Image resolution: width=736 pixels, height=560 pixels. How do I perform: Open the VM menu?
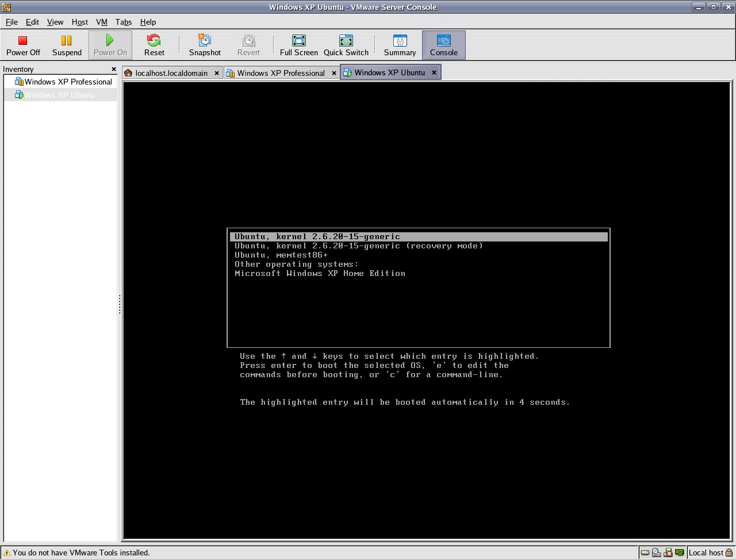tap(102, 22)
